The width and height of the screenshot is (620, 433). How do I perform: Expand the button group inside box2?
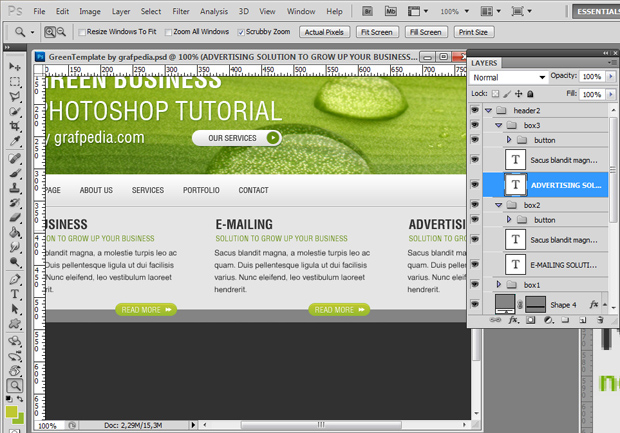point(509,219)
